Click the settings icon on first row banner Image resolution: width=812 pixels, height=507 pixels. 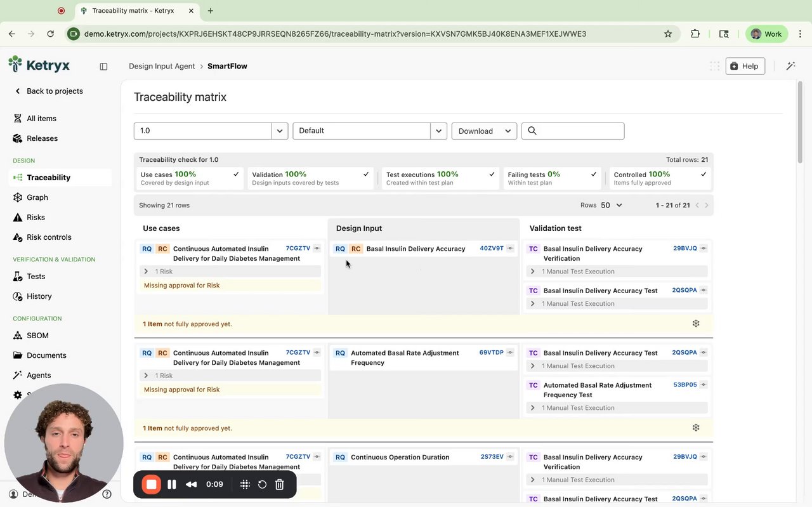[696, 324]
